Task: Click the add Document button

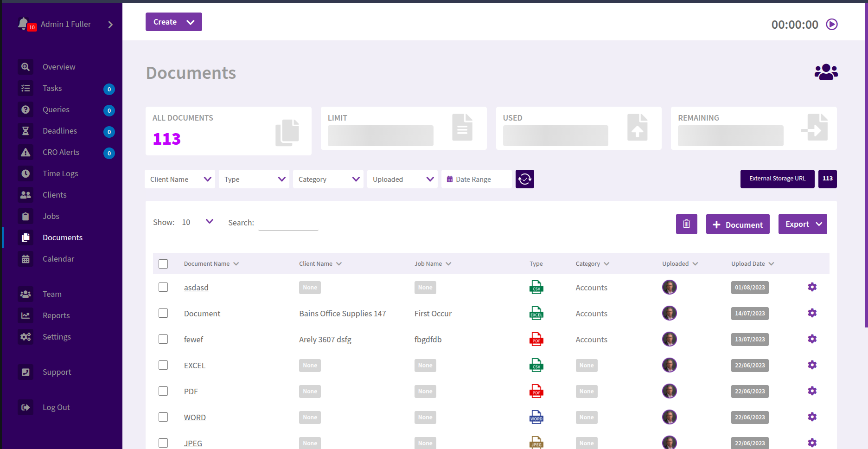Action: pyautogui.click(x=737, y=224)
